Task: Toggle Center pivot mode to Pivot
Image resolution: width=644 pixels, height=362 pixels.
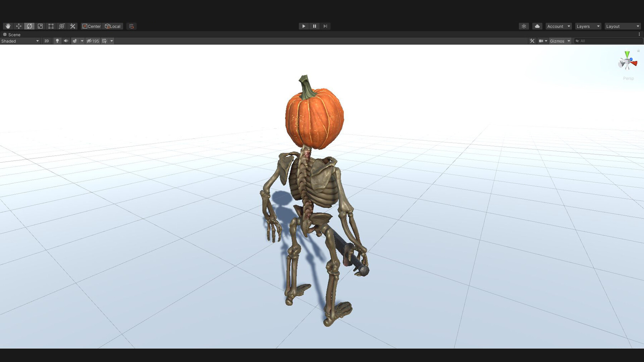Action: pyautogui.click(x=92, y=26)
